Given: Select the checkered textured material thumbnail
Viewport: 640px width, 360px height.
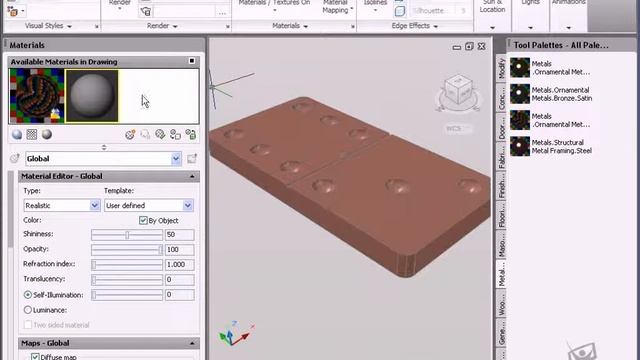Looking at the screenshot, I should click(36, 96).
